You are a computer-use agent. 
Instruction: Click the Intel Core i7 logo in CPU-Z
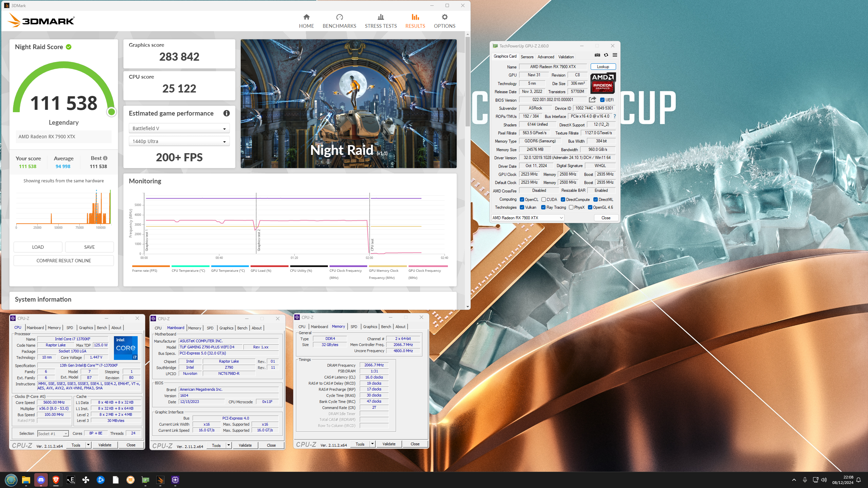pos(126,348)
